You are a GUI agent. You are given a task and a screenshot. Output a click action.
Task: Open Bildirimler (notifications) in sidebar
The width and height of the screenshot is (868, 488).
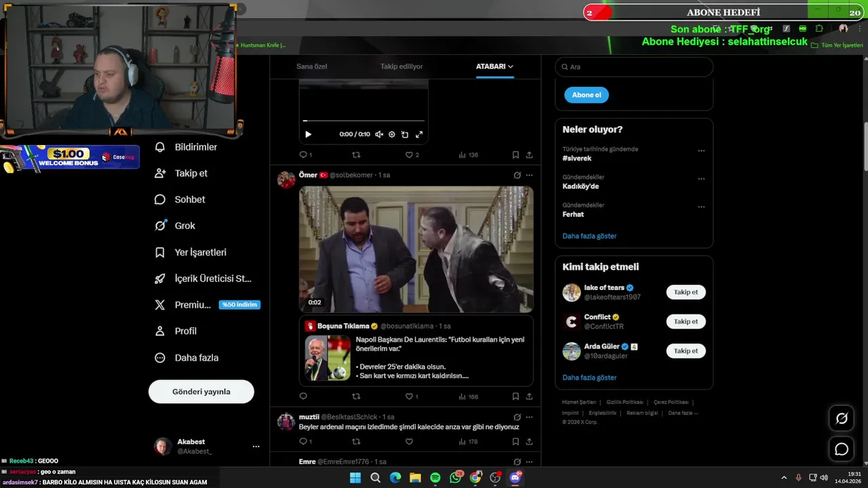coord(186,147)
